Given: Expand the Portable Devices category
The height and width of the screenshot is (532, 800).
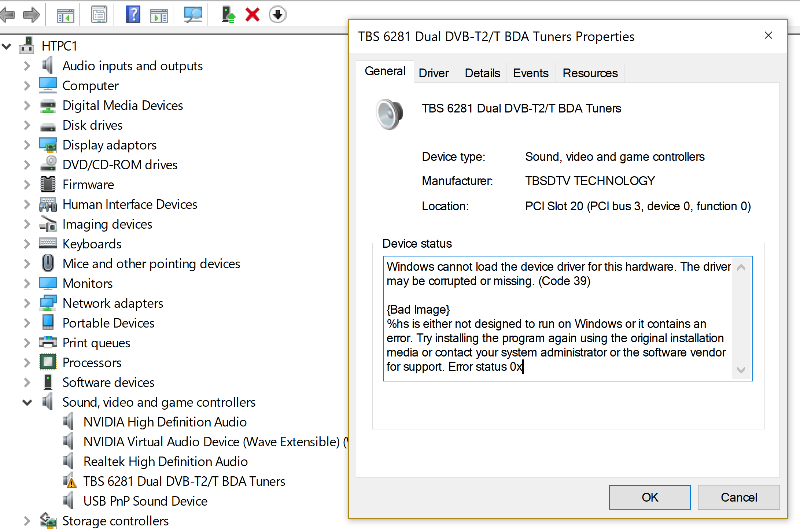Looking at the screenshot, I should 27,323.
